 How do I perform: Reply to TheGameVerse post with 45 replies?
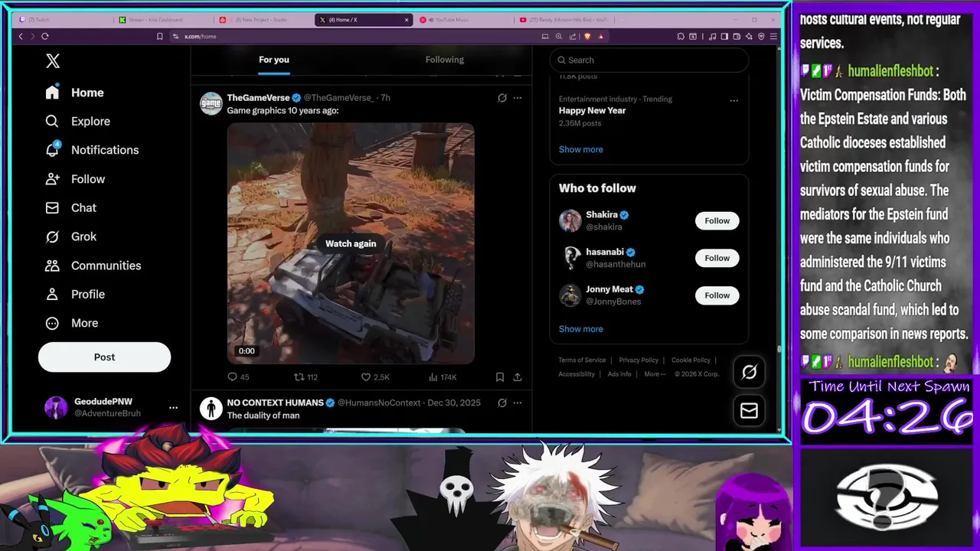pyautogui.click(x=238, y=377)
